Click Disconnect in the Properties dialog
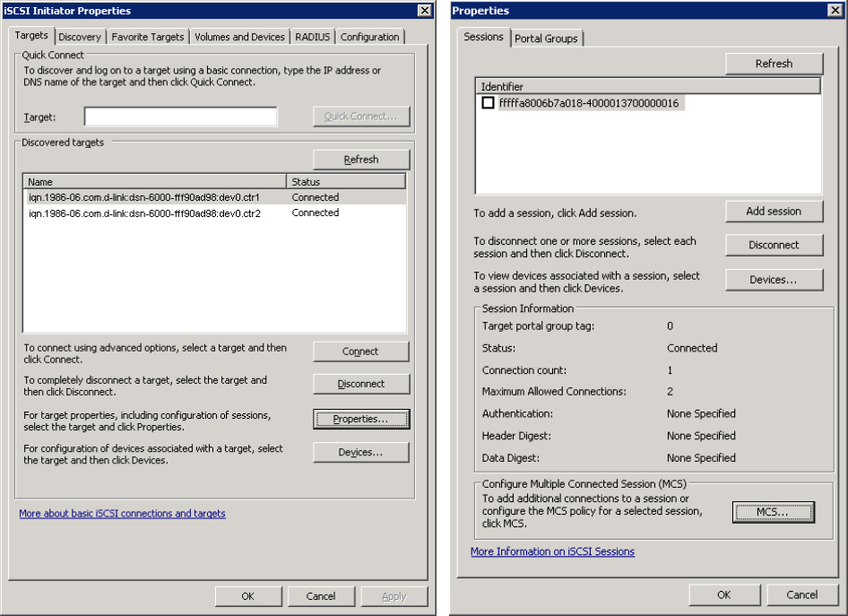The width and height of the screenshot is (848, 616). click(774, 245)
